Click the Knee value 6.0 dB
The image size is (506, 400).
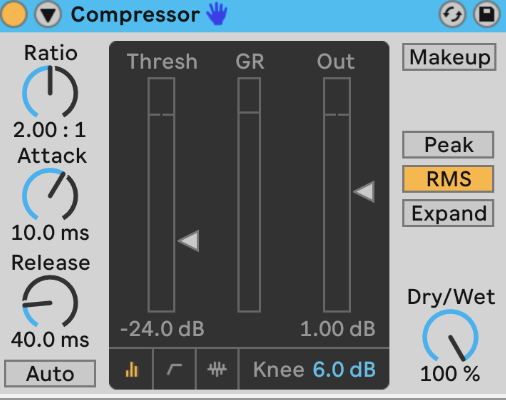(344, 369)
